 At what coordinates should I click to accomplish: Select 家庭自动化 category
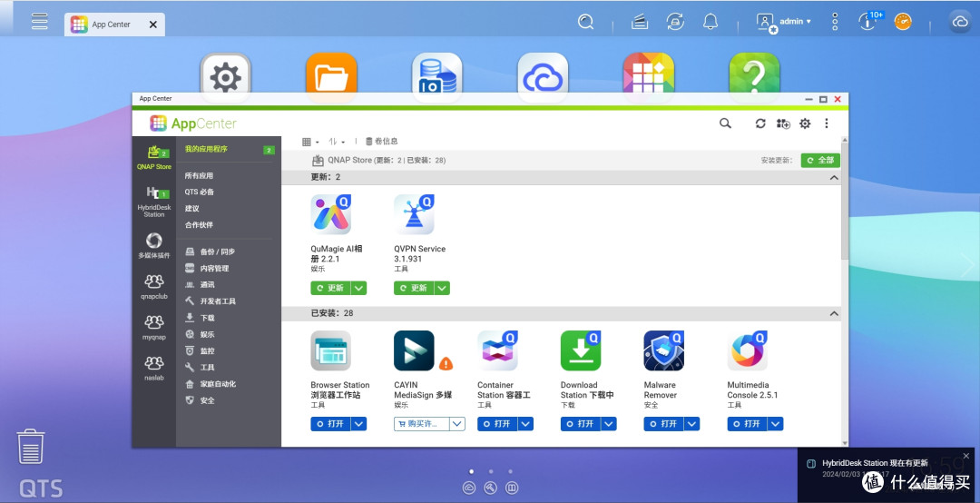point(211,384)
